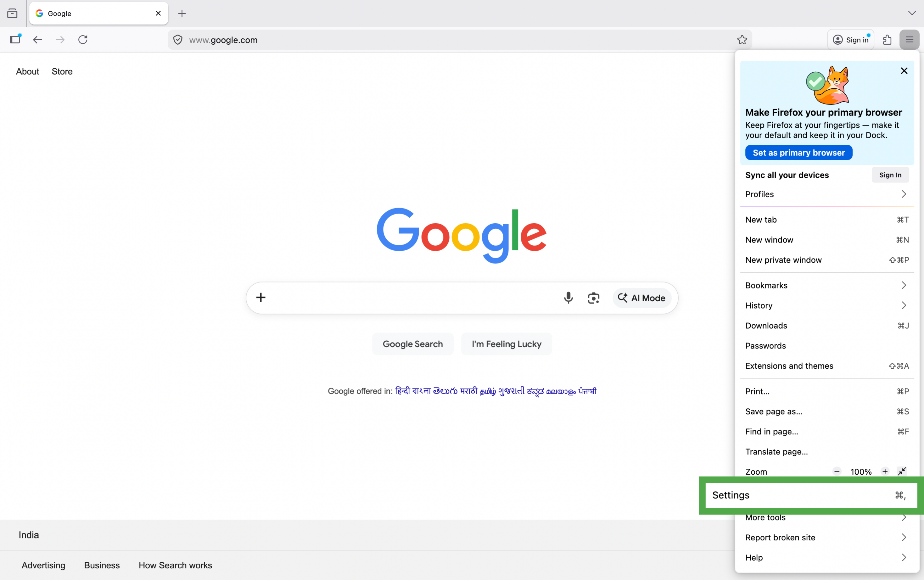The height and width of the screenshot is (580, 924).
Task: Reset zoom by clicking 100%
Action: click(x=861, y=472)
